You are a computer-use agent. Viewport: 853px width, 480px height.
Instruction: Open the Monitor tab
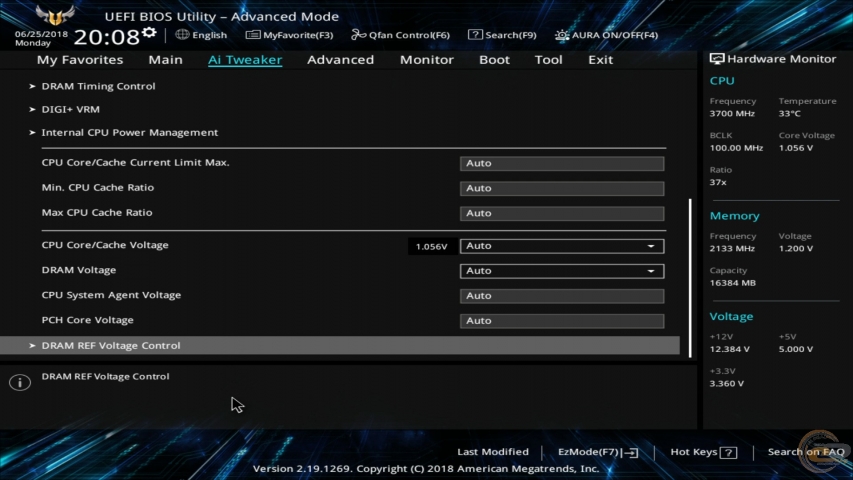[426, 60]
